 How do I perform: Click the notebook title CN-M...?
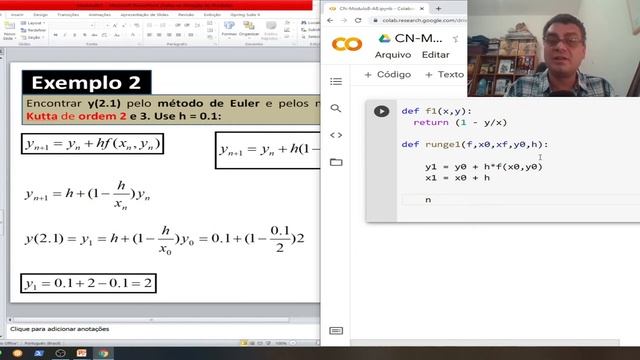(x=418, y=38)
